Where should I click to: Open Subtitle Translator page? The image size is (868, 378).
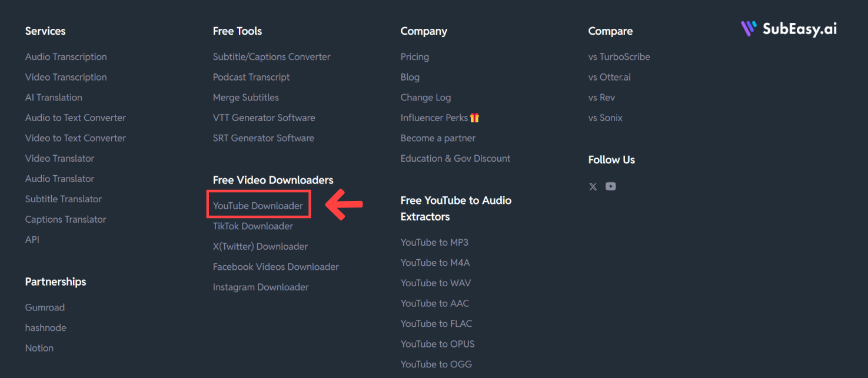pyautogui.click(x=64, y=199)
